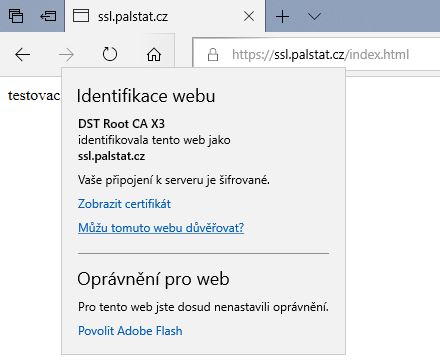Screen dimensions: 440x360
Task: Click the DST Root CA X3 text
Action: pos(121,124)
